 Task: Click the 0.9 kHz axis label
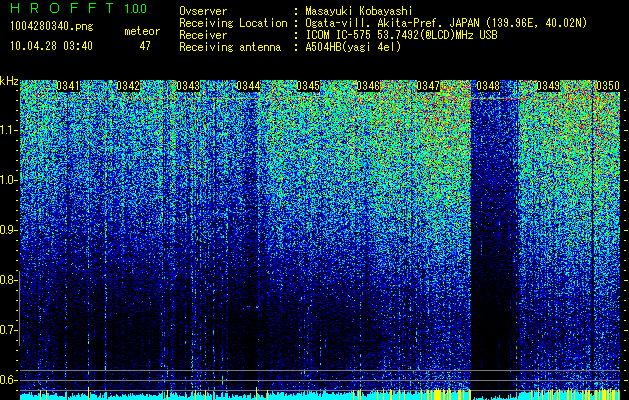(x=9, y=230)
